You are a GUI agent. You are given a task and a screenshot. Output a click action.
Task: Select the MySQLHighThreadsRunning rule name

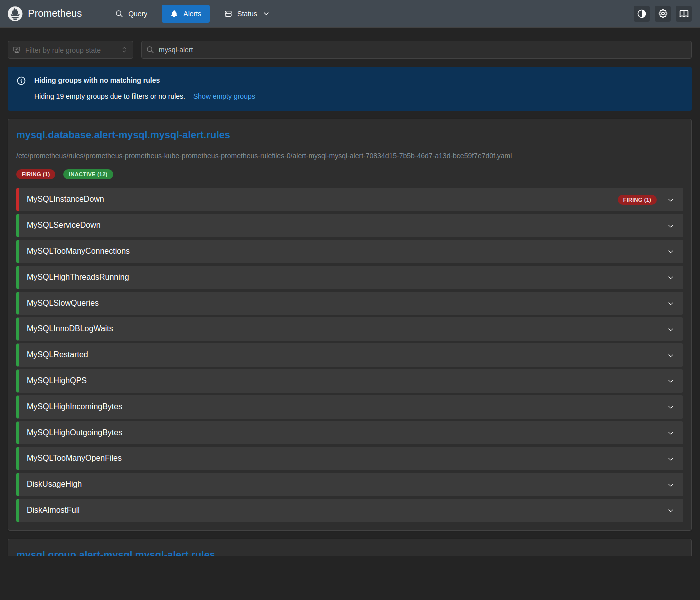click(78, 277)
